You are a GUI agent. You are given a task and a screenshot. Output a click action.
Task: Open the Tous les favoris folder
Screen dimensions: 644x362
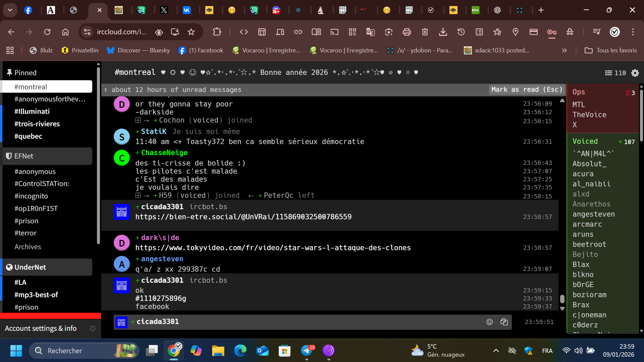point(611,50)
